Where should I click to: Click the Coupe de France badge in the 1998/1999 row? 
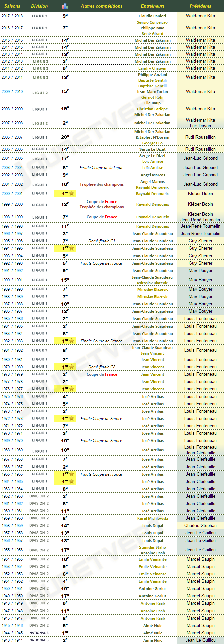coord(102,217)
